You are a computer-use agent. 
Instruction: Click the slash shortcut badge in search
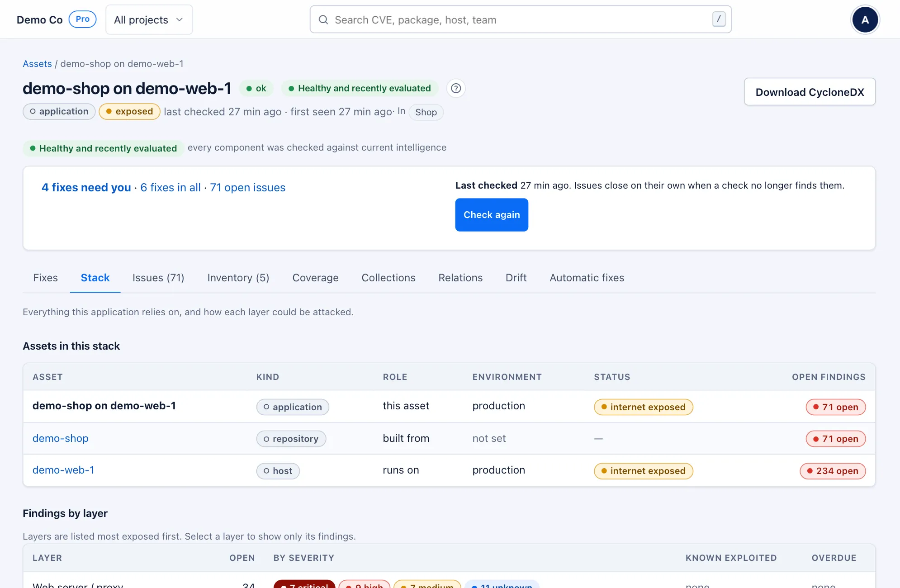point(719,19)
